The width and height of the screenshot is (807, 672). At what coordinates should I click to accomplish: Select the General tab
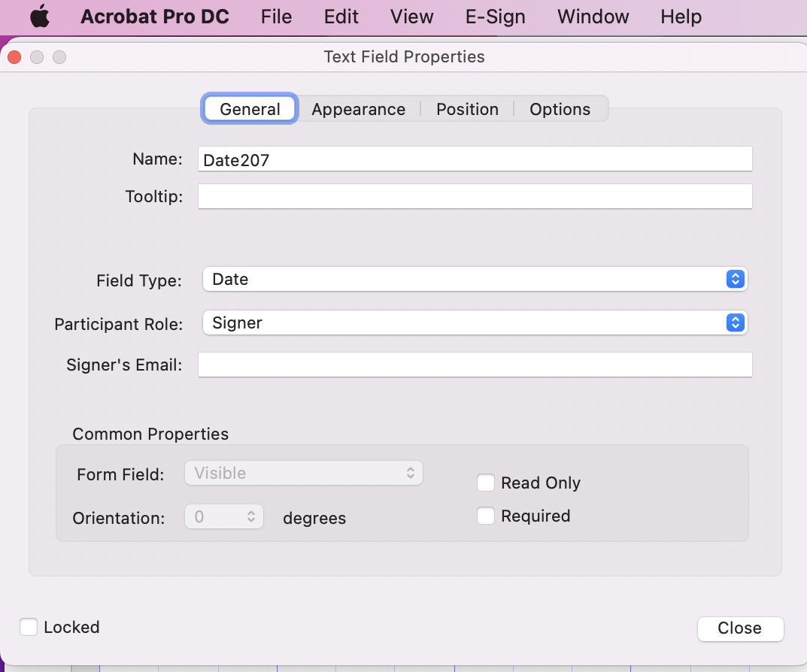point(249,108)
